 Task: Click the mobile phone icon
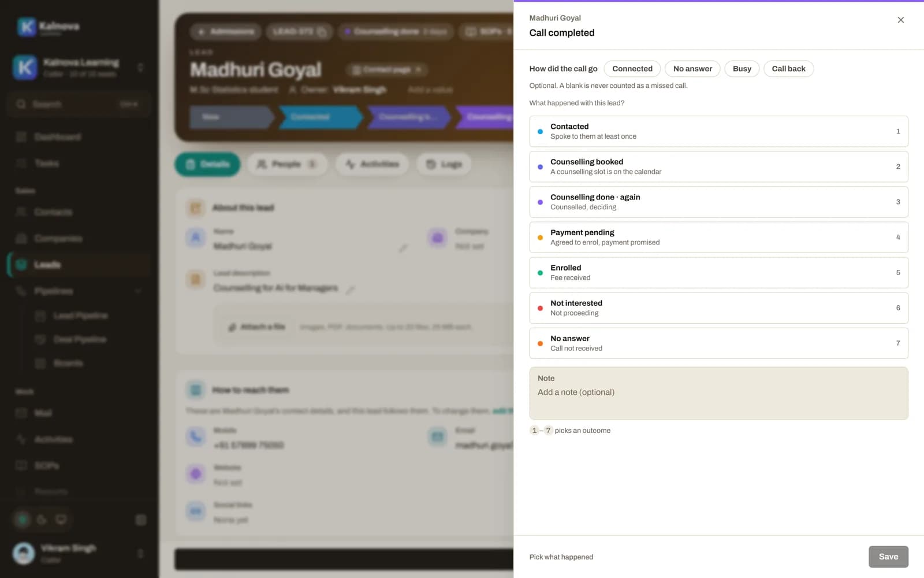click(196, 437)
